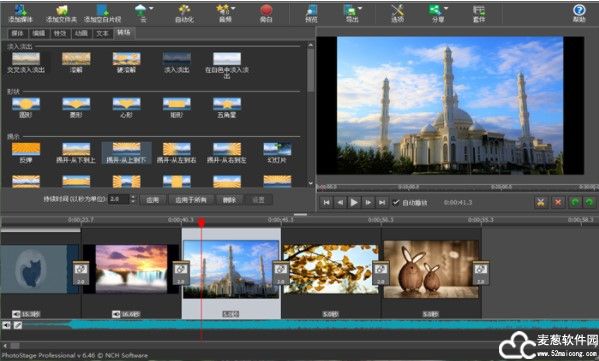599x361 pixels.
Task: Click transition icon after the yellow leaves clip
Action: coord(380,273)
